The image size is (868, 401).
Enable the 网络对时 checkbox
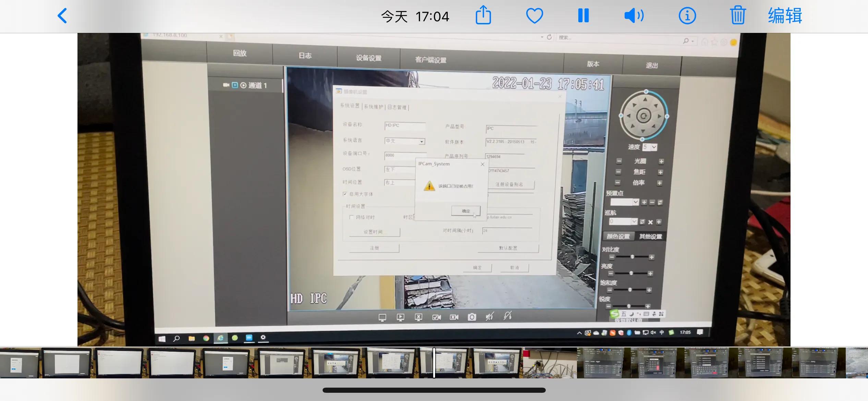351,217
